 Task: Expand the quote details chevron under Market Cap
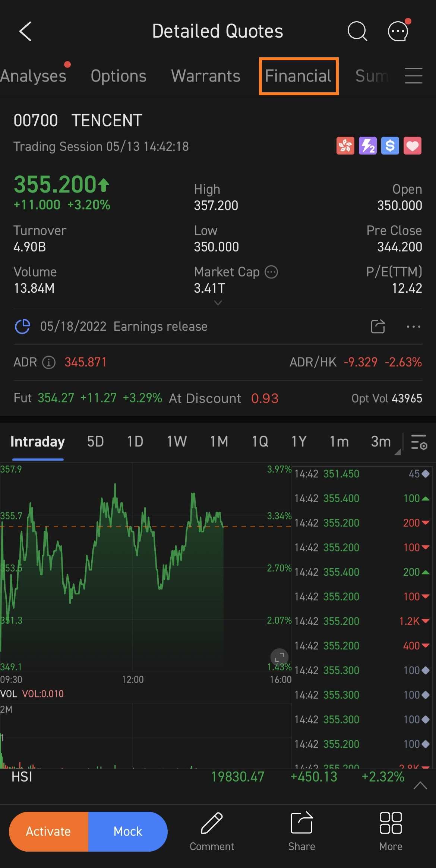coord(218,303)
